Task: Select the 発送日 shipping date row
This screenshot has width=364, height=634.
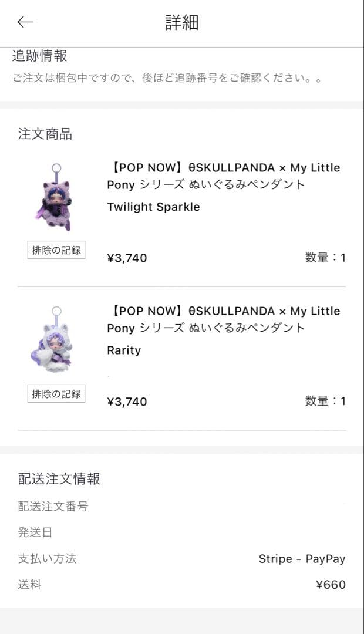Action: pos(31,533)
